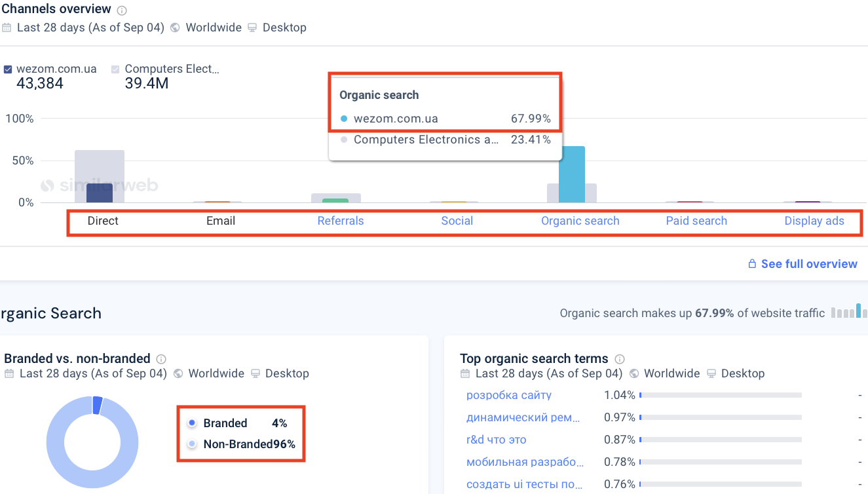Image resolution: width=868 pixels, height=494 pixels.
Task: Toggle the Computers Electronics category checkbox
Action: click(x=116, y=69)
